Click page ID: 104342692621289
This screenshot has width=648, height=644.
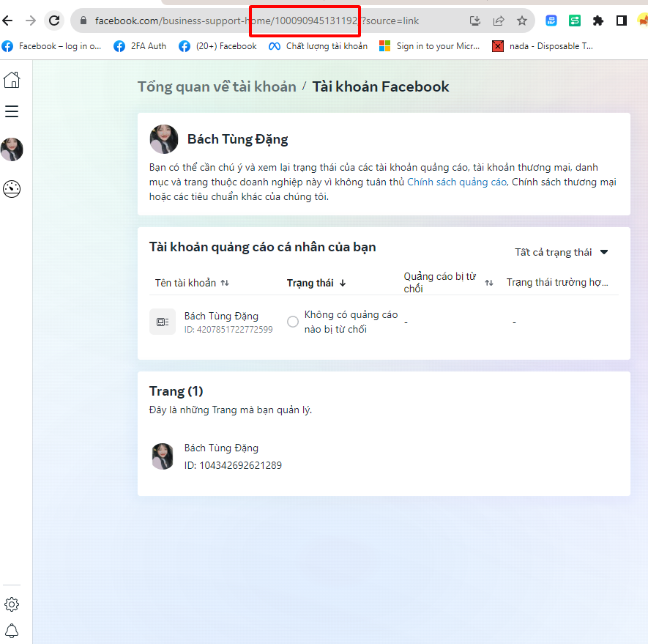(233, 465)
